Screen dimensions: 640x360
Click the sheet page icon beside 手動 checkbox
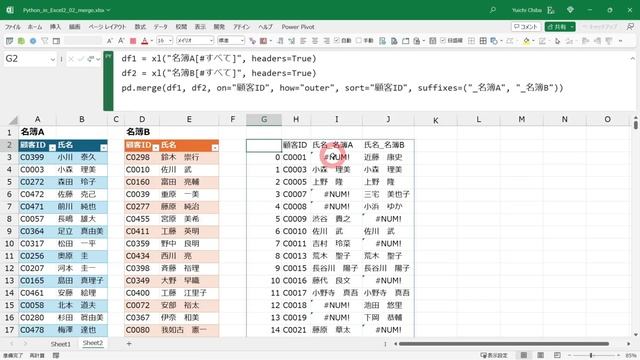point(382,41)
